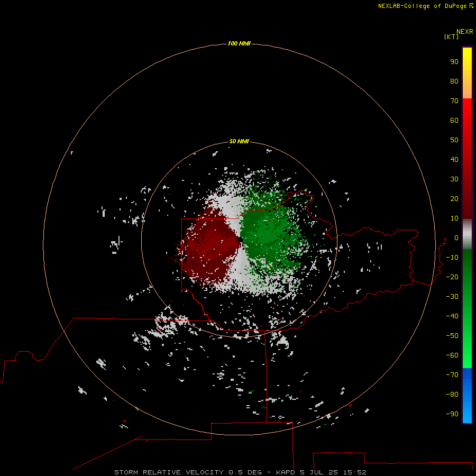Click the 0.5 DEG elevation text
Image resolution: width=476 pixels, height=476 pixels.
click(245, 472)
